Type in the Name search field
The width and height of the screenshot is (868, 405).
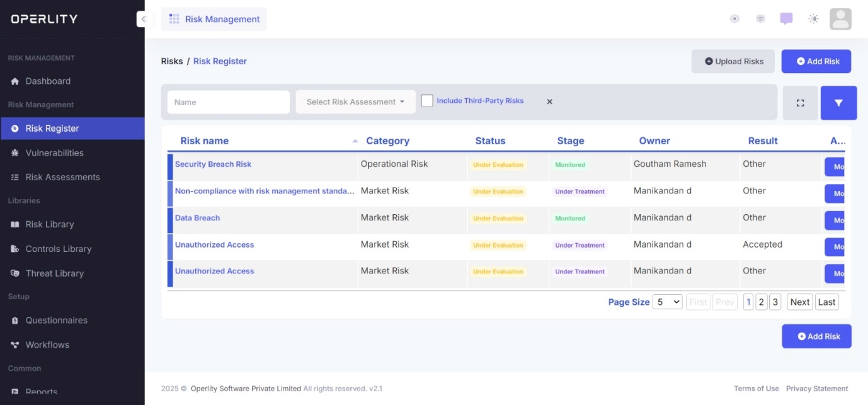[228, 102]
